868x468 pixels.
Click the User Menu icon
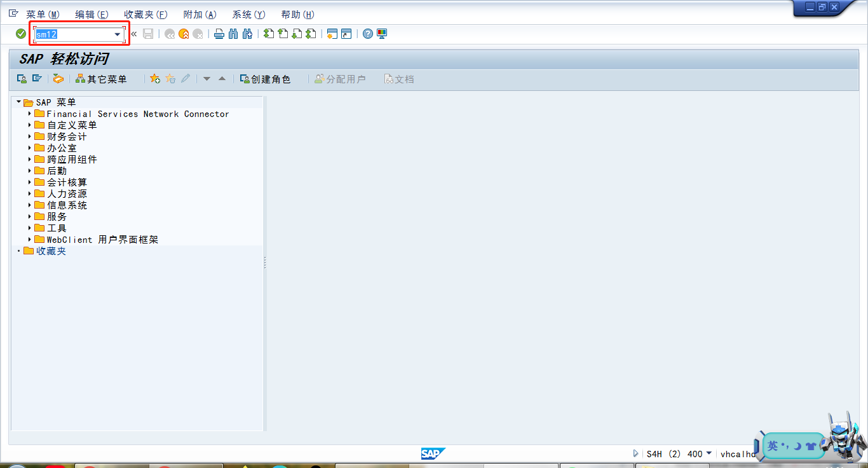coord(22,79)
